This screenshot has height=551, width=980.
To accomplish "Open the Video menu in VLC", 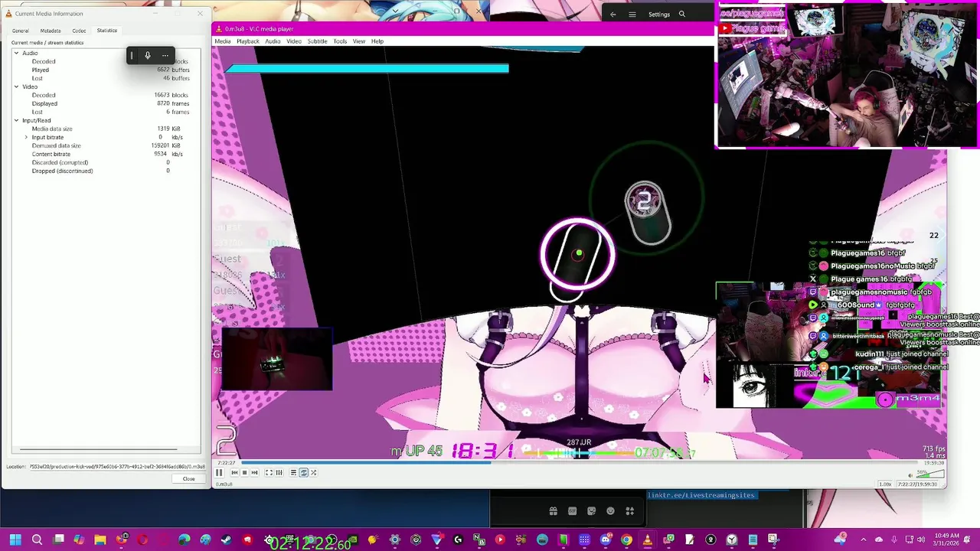I will coord(293,41).
